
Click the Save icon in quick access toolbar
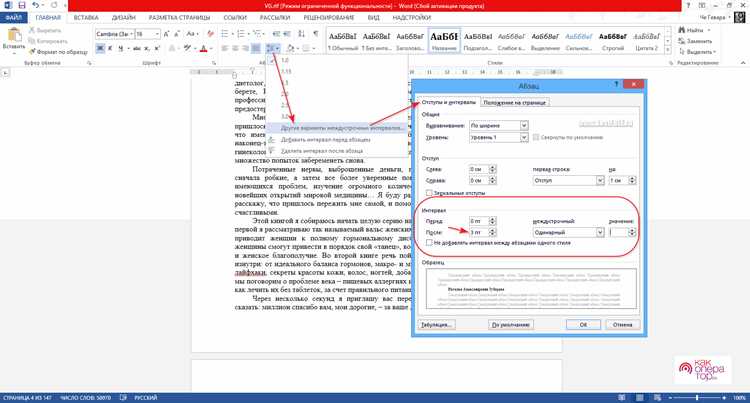click(x=22, y=5)
